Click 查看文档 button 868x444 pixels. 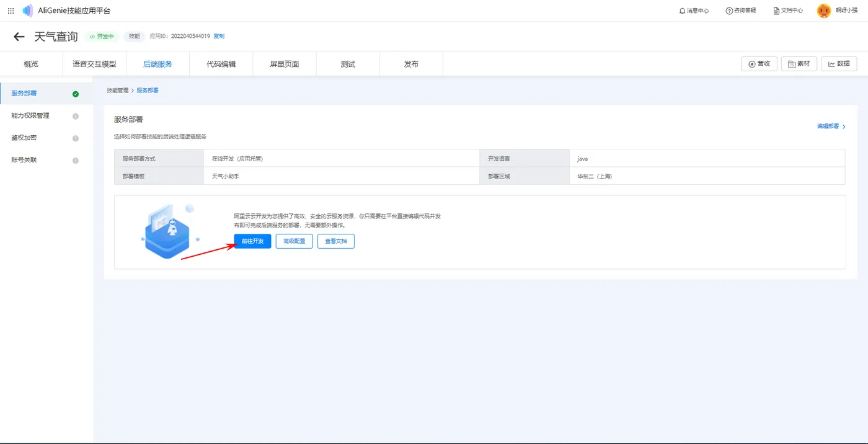pyautogui.click(x=336, y=241)
